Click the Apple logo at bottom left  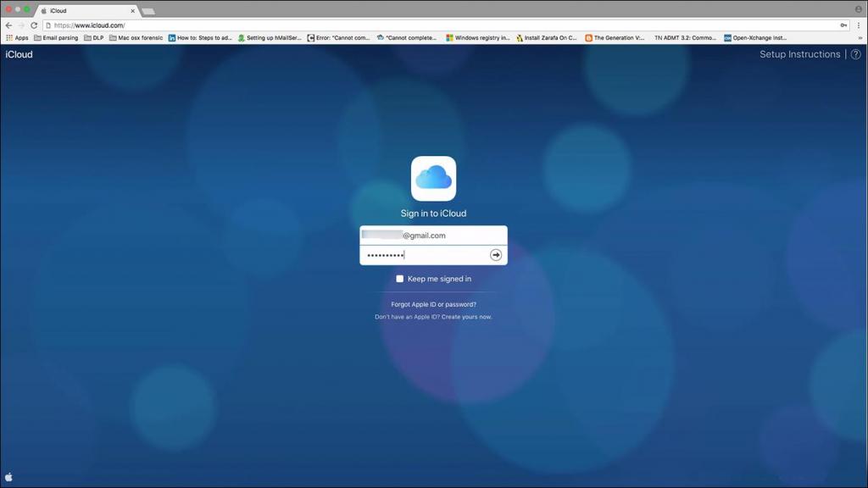9,478
